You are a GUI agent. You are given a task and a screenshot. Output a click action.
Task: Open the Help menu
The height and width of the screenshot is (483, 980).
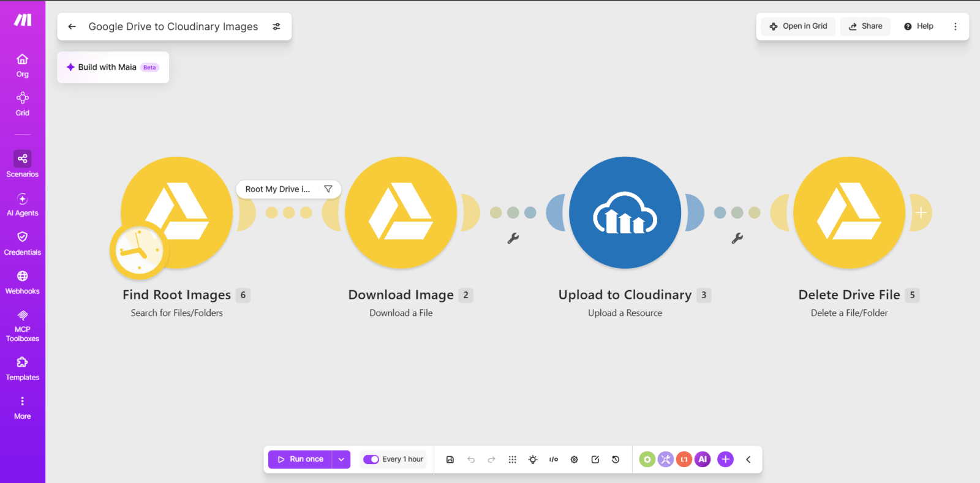(x=919, y=26)
